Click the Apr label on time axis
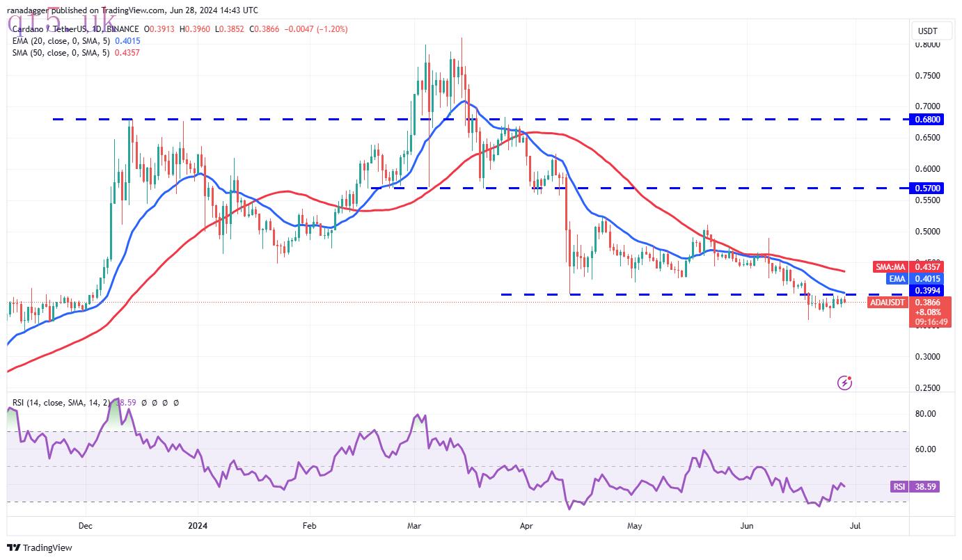Viewport: 962px width, 560px height. [x=526, y=525]
